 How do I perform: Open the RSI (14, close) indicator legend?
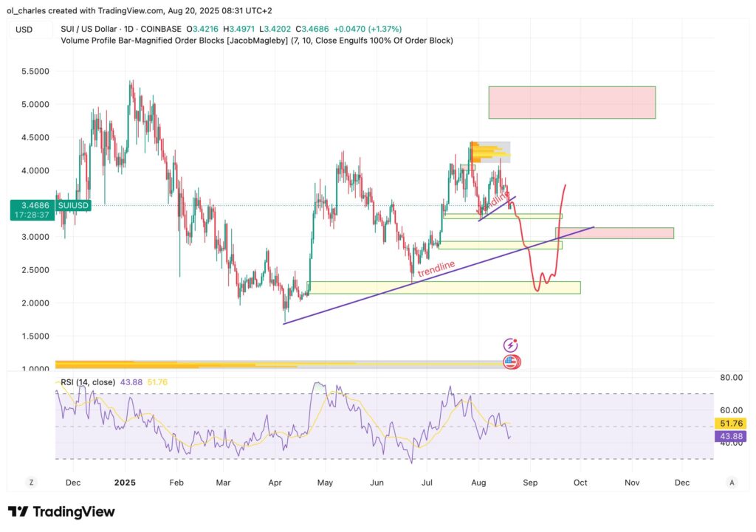pos(88,381)
